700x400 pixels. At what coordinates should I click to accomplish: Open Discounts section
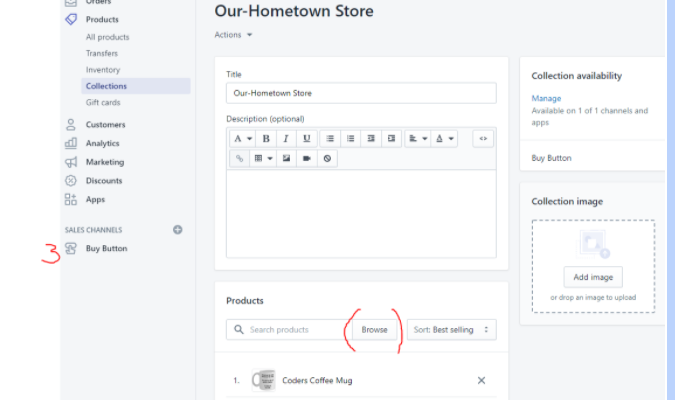coord(104,181)
